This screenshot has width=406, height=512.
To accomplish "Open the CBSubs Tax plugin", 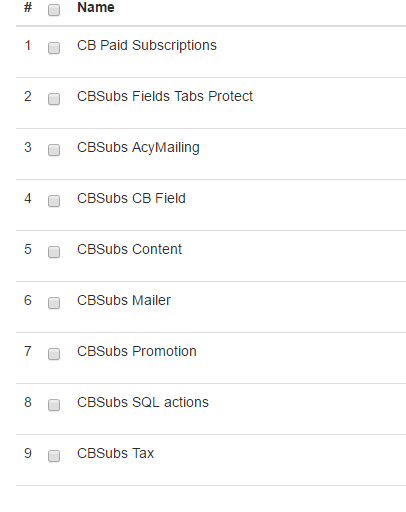I will (115, 453).
